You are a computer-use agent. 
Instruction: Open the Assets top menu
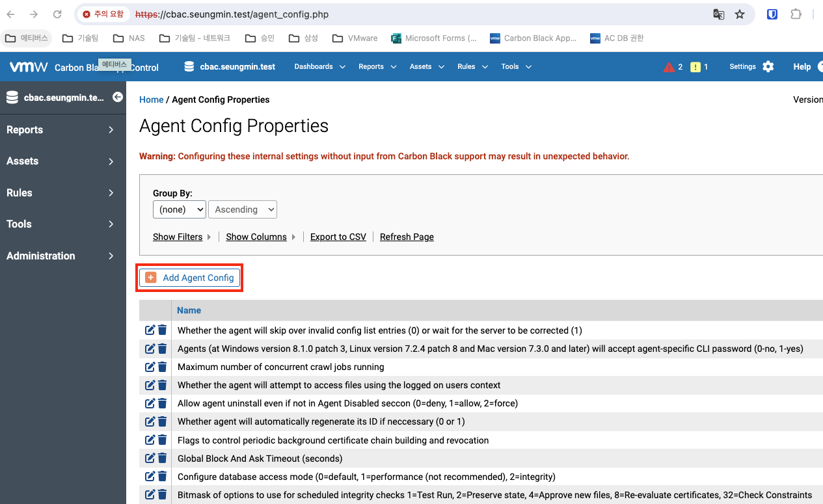427,66
